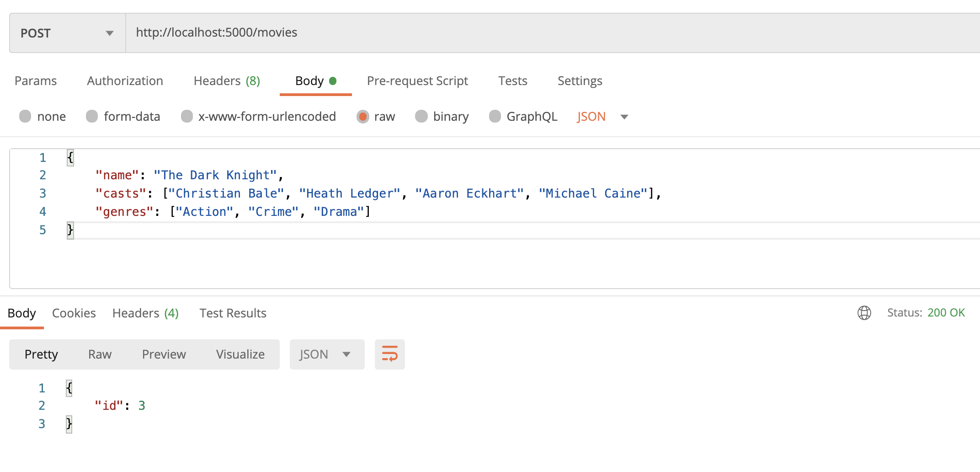Open the Tests tab
This screenshot has width=980, height=472.
pos(512,81)
